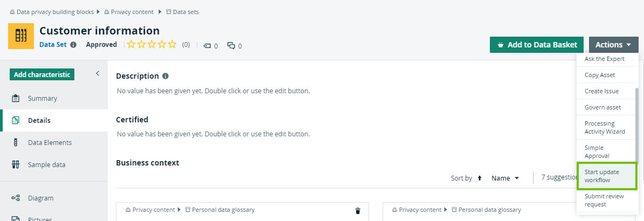Viewport: 644px width, 221px height.
Task: Click the Add to Data Basket button
Action: point(536,45)
